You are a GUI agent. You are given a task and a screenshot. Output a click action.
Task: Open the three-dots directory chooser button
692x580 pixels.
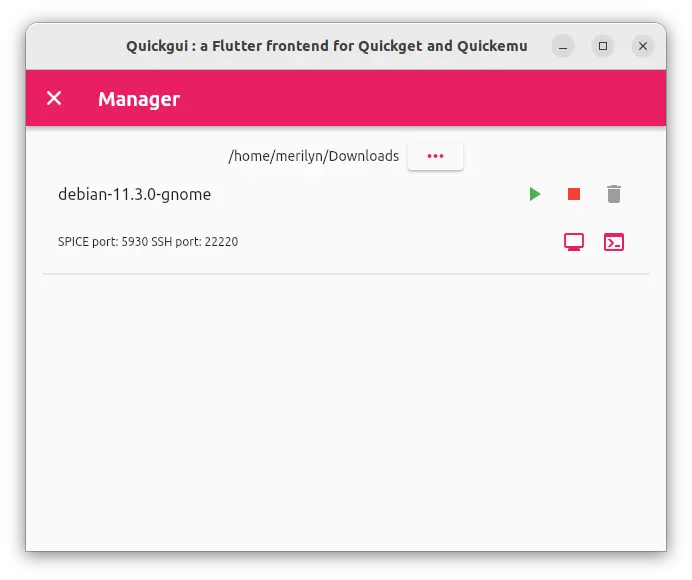(435, 156)
